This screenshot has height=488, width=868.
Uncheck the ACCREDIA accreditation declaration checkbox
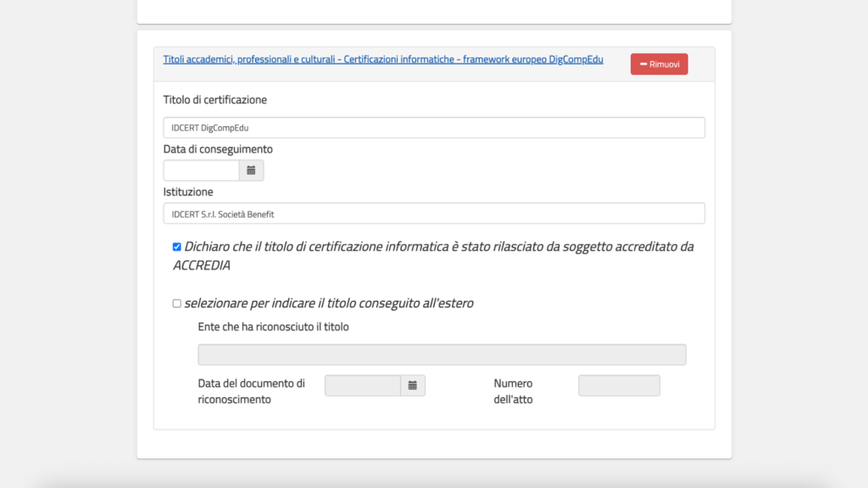177,247
